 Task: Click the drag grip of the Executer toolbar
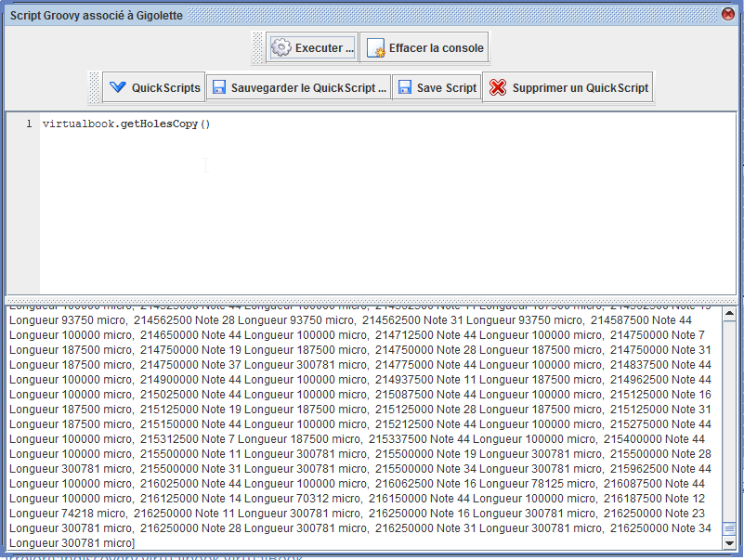[x=258, y=48]
